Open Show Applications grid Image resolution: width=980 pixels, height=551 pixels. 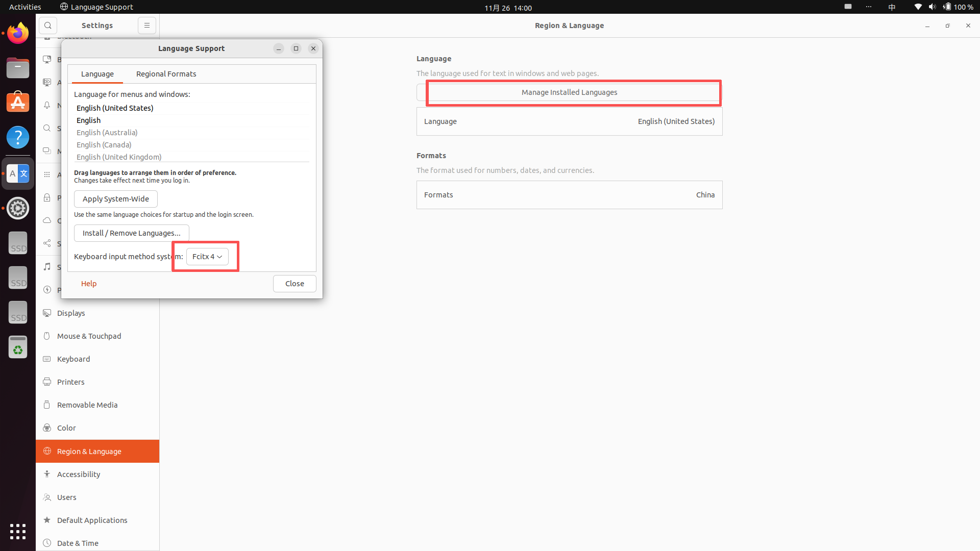(x=18, y=531)
